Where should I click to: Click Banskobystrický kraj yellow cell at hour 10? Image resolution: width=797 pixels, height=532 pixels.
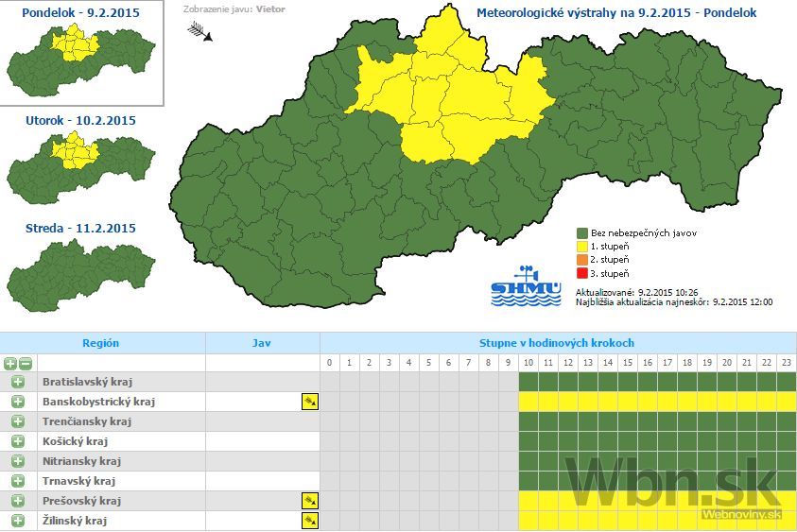[528, 402]
